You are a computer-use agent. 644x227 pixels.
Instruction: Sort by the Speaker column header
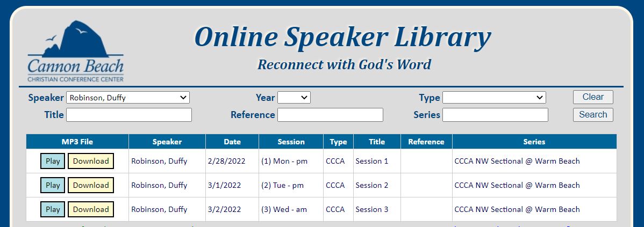pos(167,142)
